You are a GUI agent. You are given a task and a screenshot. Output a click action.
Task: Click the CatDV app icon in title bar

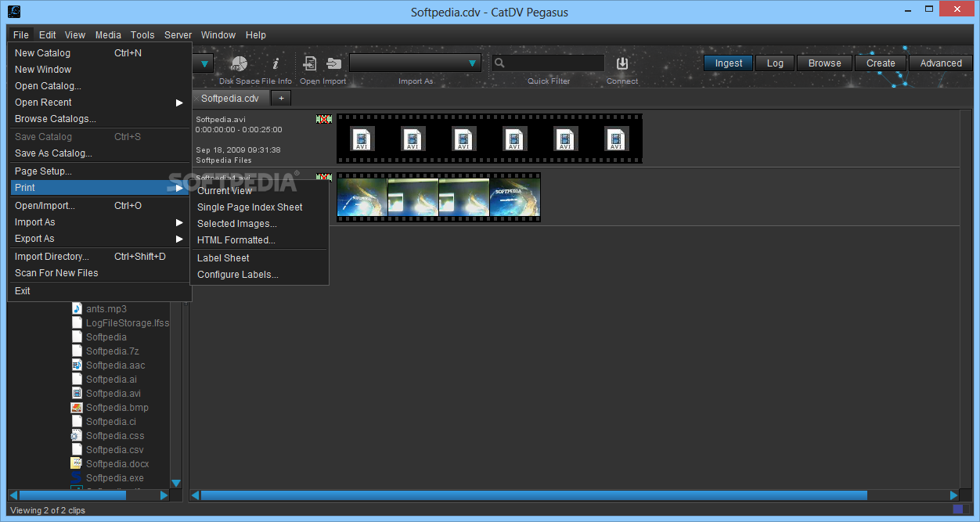[x=13, y=11]
